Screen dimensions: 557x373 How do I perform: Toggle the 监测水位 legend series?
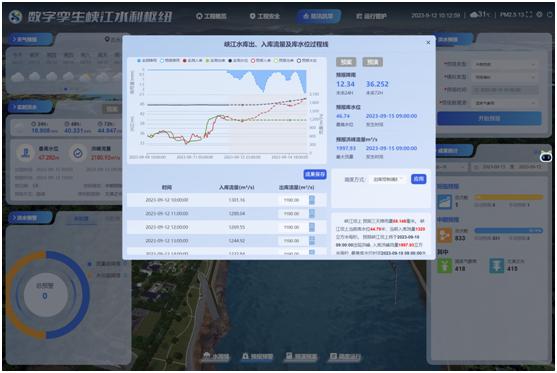click(x=238, y=61)
